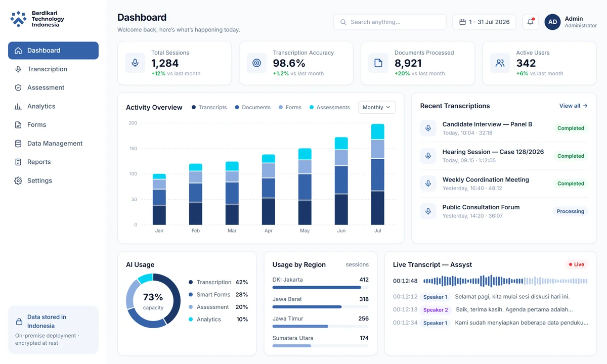607x364 pixels.
Task: Open Public Consultation Forum transcription
Action: click(504, 211)
